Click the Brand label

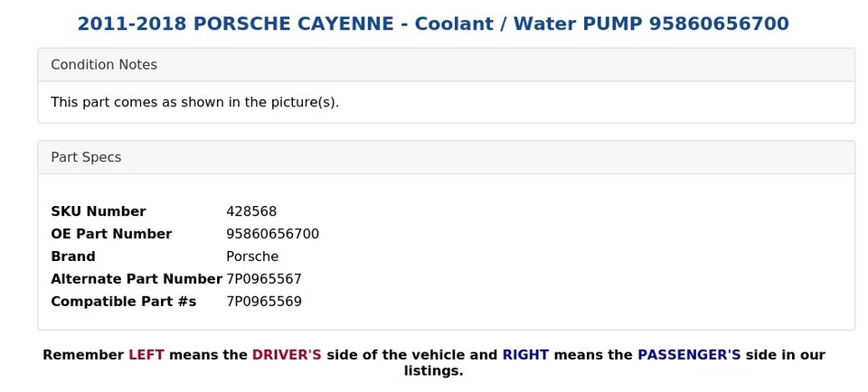(72, 257)
